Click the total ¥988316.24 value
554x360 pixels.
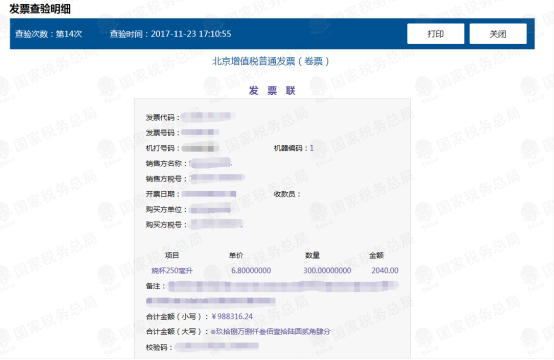point(232,316)
